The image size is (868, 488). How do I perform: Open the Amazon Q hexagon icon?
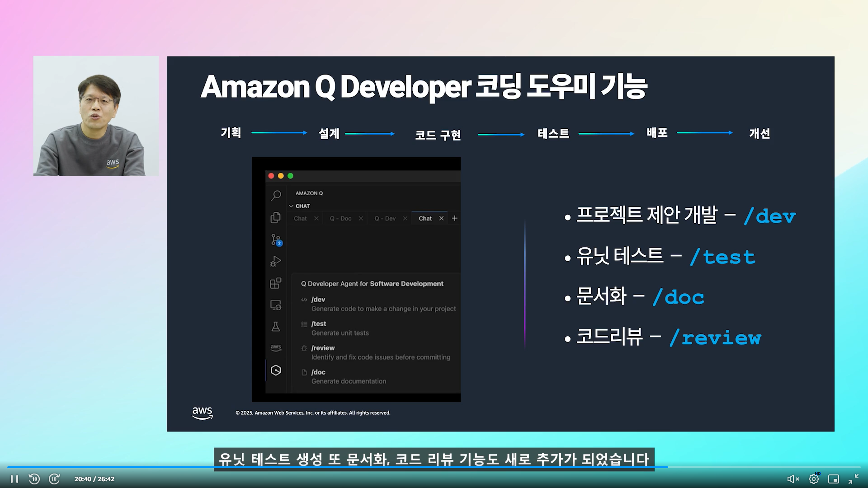click(276, 371)
